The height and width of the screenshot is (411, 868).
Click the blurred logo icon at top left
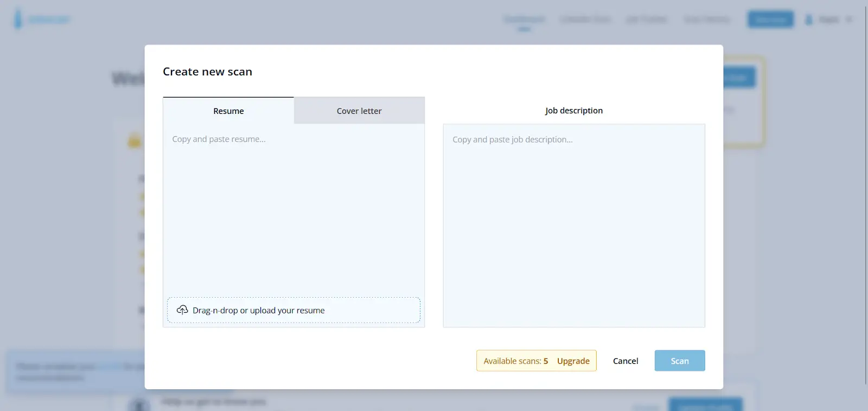[x=18, y=19]
